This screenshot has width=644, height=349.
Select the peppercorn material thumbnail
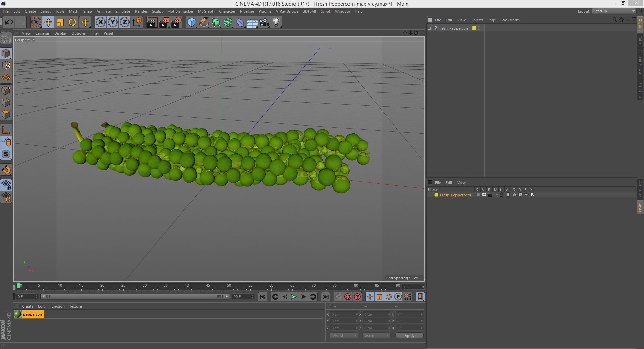coord(18,314)
